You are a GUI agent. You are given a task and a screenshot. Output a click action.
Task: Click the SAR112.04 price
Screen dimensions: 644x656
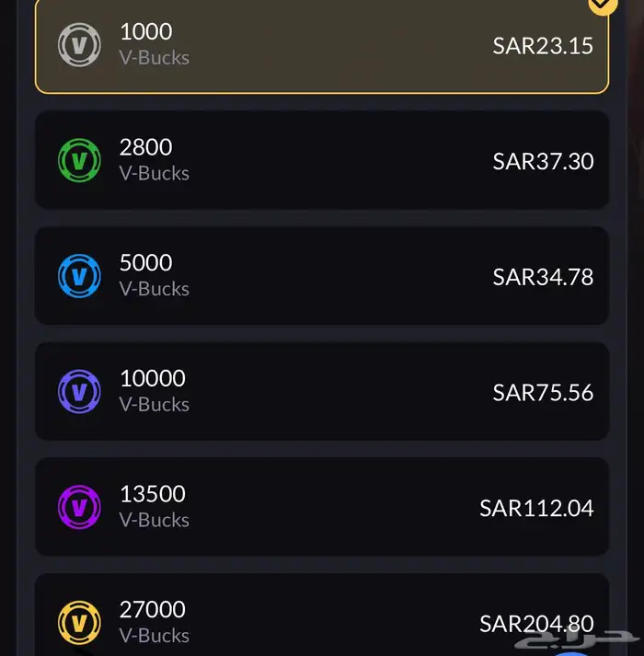[x=536, y=508]
